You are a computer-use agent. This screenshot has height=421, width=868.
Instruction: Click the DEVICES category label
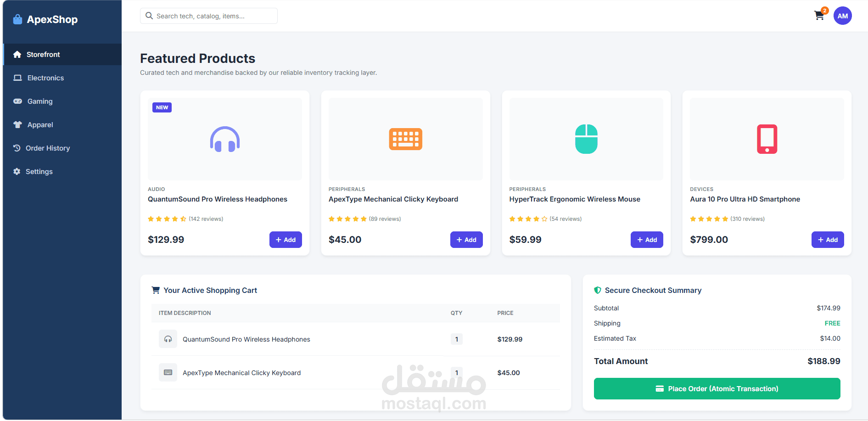[x=701, y=189]
